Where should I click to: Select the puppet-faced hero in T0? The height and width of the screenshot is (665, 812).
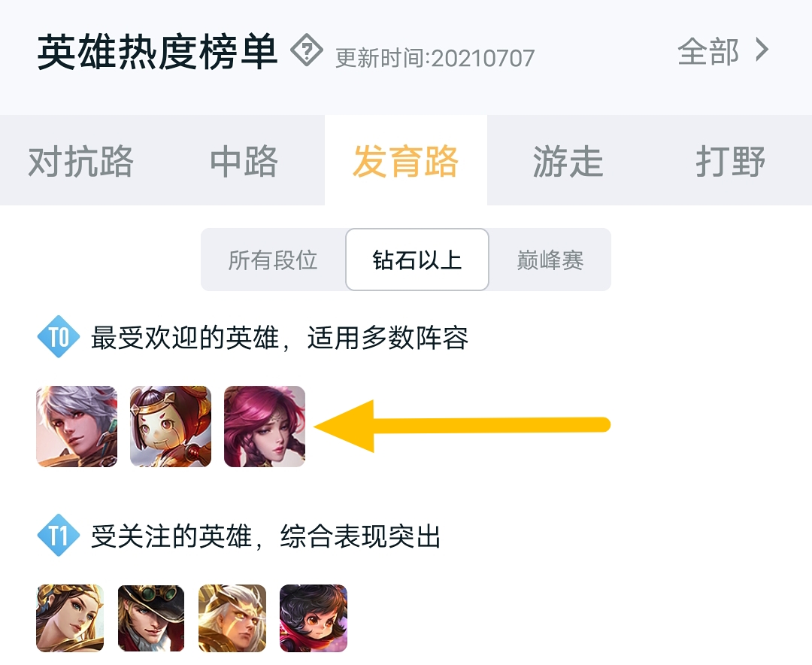[171, 427]
